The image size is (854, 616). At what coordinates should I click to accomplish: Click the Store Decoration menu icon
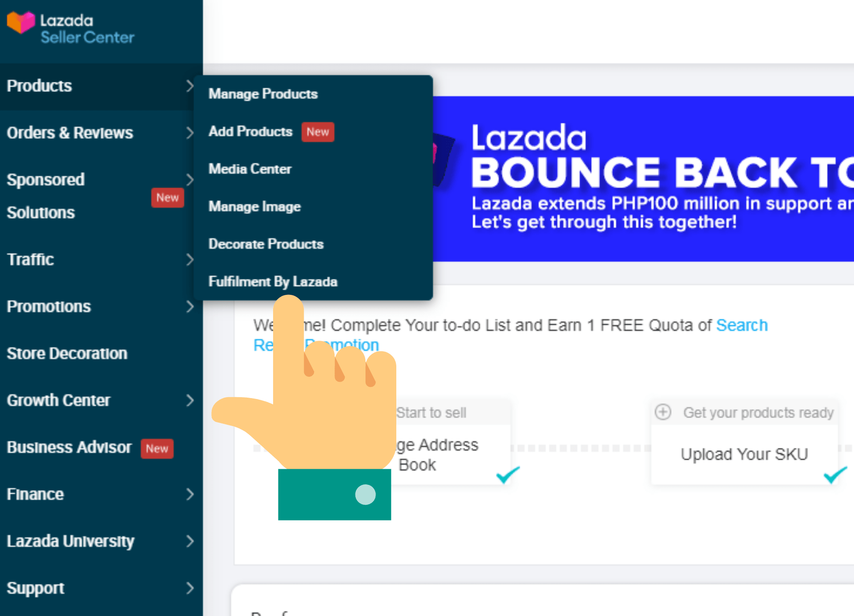tap(96, 352)
